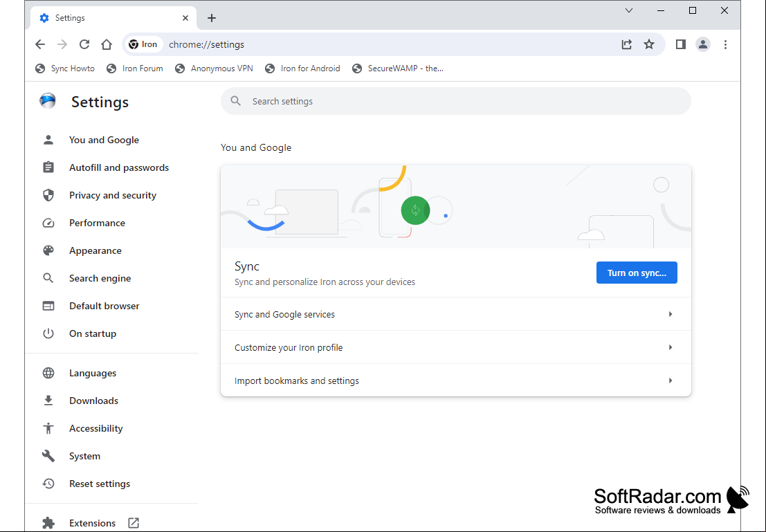Click the figure icon for Accessibility

[48, 428]
